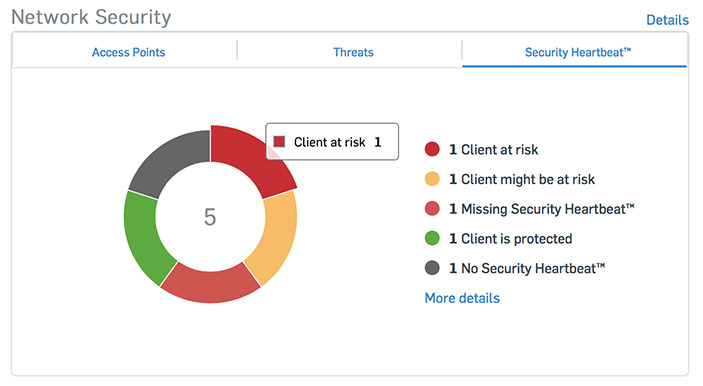Open the Access Points tab
The height and width of the screenshot is (386, 703).
129,52
